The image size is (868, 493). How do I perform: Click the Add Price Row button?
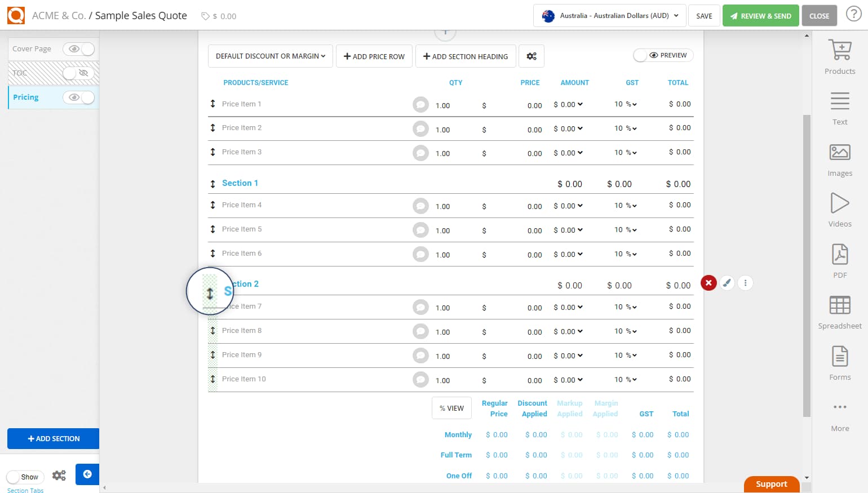coord(374,56)
